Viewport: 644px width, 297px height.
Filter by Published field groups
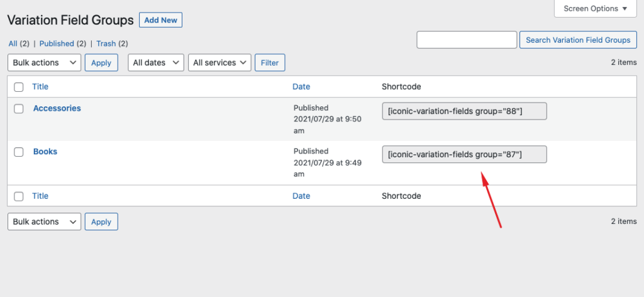tap(57, 43)
